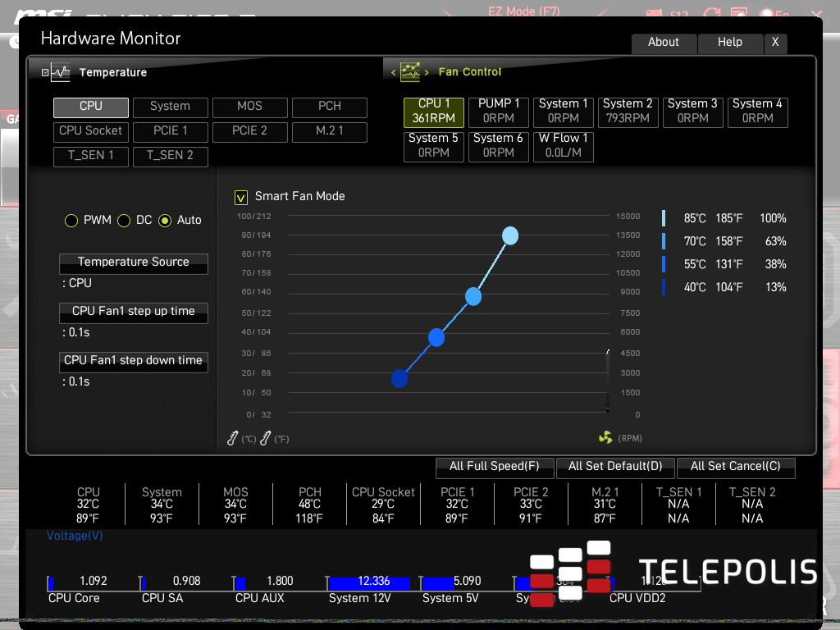The height and width of the screenshot is (630, 840).
Task: Select the MOS temperature sensor button
Action: [249, 107]
